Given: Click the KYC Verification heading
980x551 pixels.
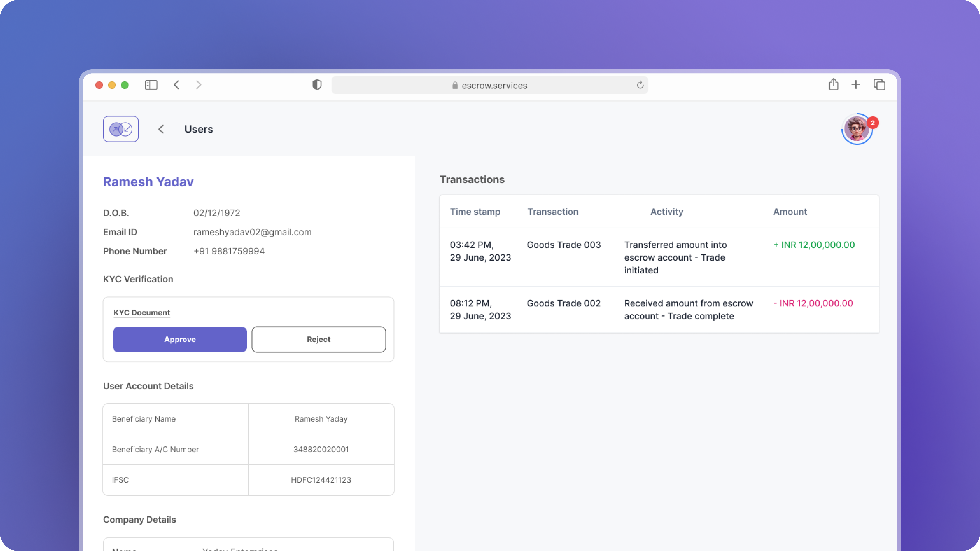Looking at the screenshot, I should tap(138, 279).
